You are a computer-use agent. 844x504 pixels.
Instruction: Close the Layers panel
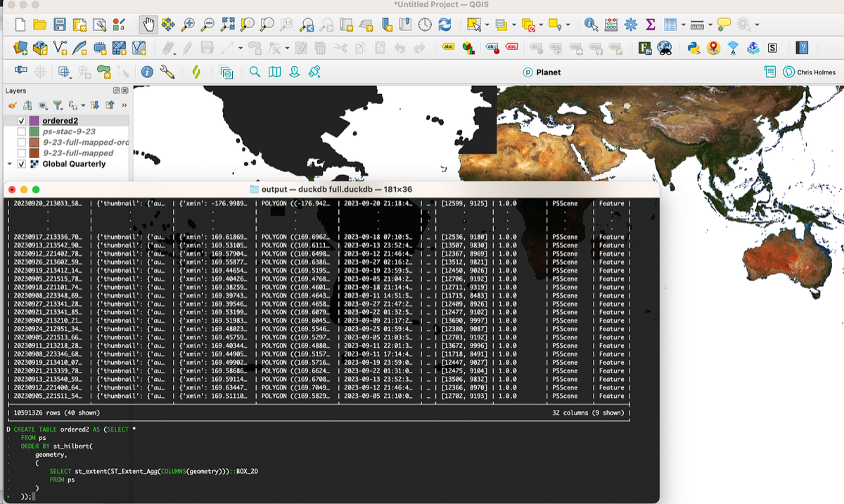[x=124, y=91]
